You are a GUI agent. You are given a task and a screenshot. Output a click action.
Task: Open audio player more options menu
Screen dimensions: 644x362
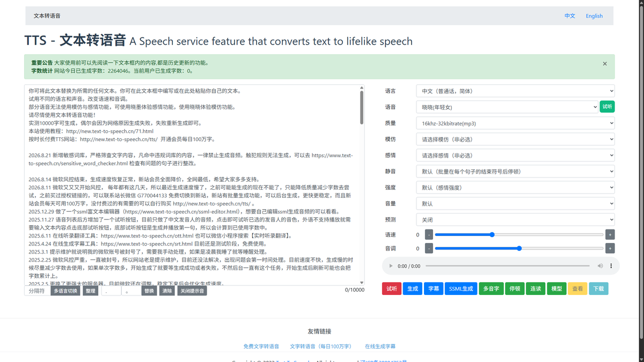tap(611, 266)
